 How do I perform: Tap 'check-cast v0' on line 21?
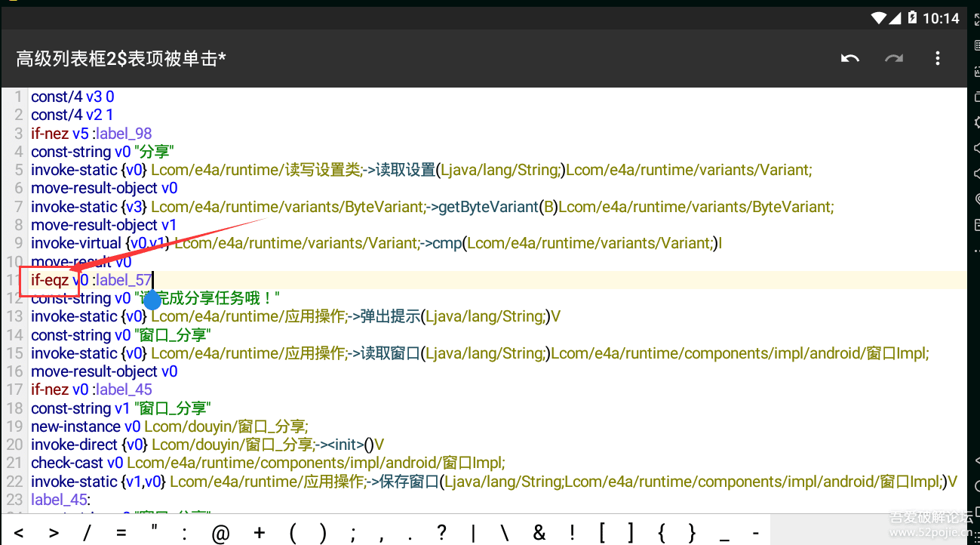pyautogui.click(x=77, y=463)
